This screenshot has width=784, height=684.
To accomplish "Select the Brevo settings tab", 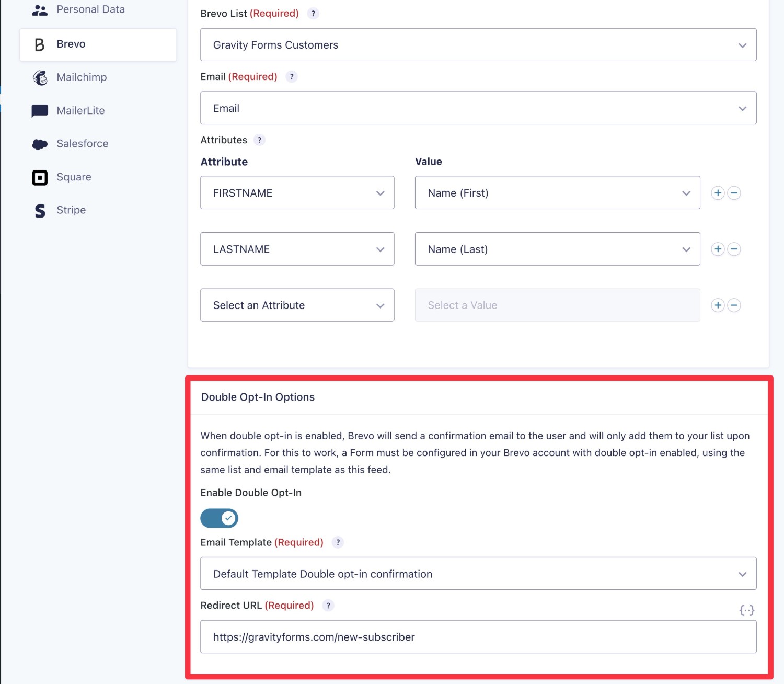I will click(x=98, y=44).
